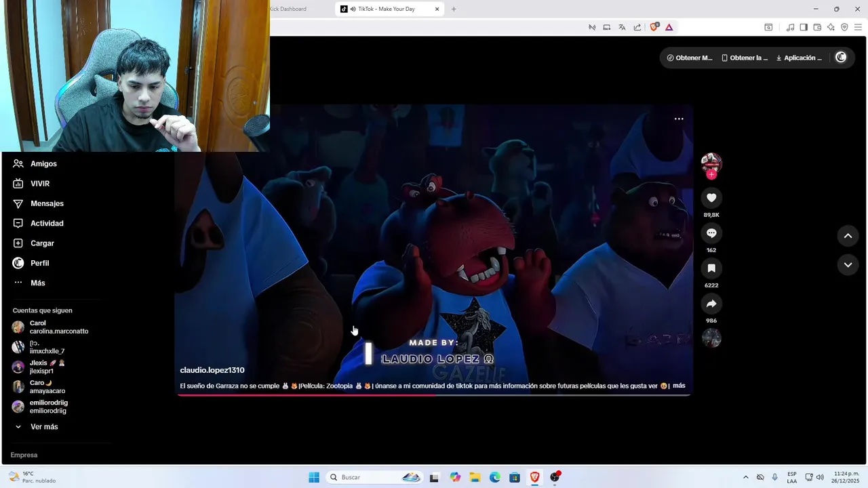Go to Perfil in the sidebar
Viewport: 868px width, 488px height.
pyautogui.click(x=31, y=263)
